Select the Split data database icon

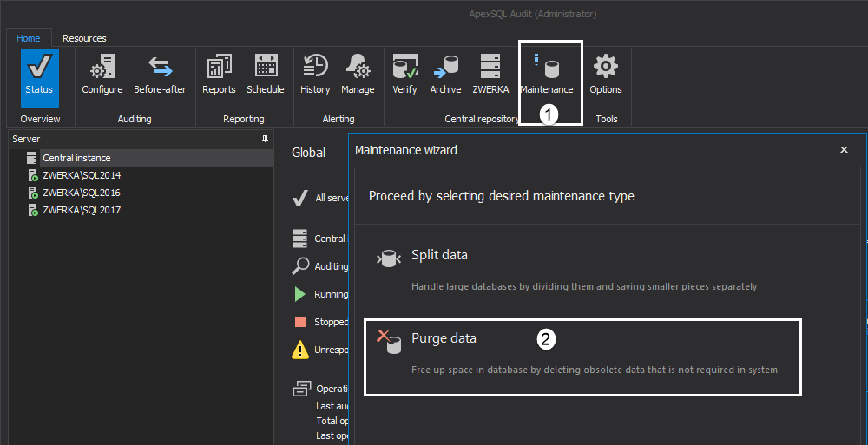pyautogui.click(x=388, y=258)
